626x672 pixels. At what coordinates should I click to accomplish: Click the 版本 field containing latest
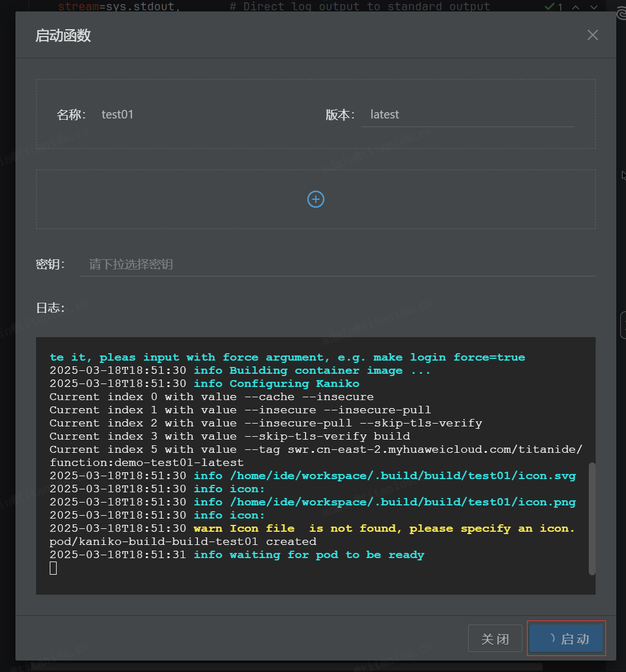467,114
